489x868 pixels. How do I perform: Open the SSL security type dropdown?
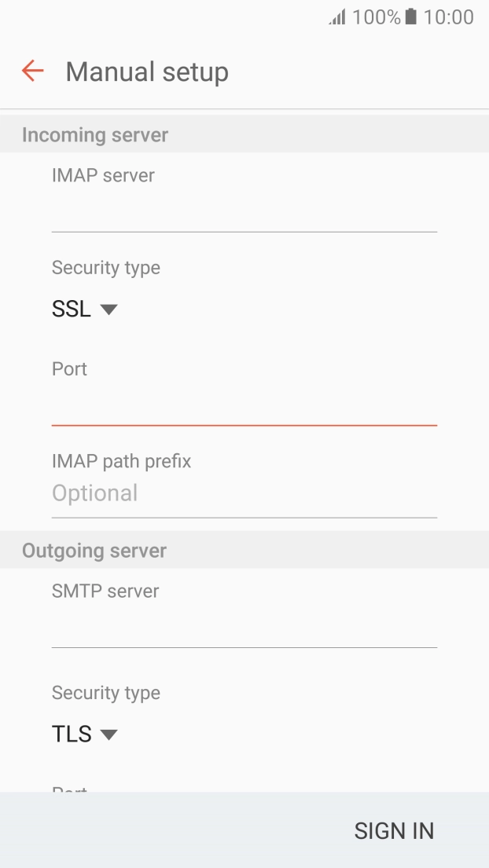point(84,309)
